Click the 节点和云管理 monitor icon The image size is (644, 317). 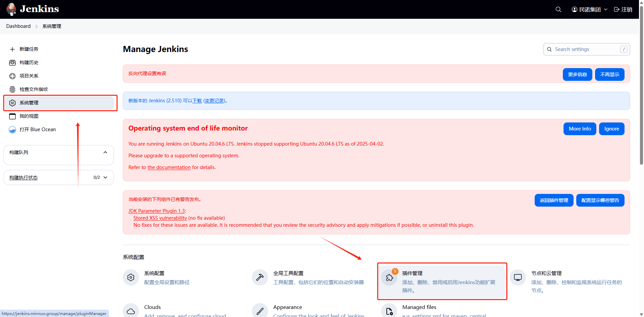[518, 277]
